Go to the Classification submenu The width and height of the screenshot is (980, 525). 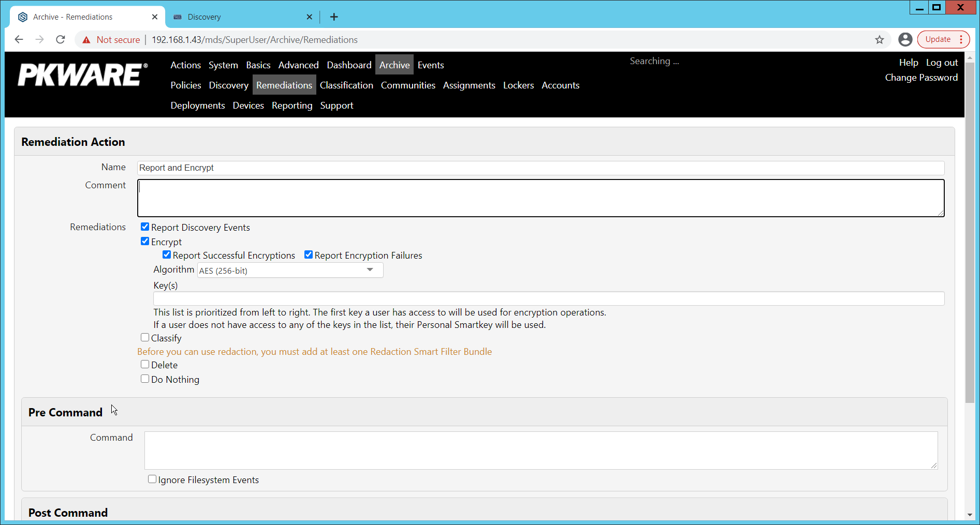(x=346, y=85)
